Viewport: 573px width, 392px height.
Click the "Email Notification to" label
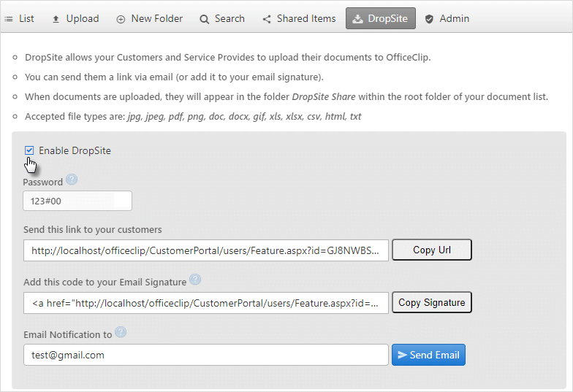(x=67, y=334)
